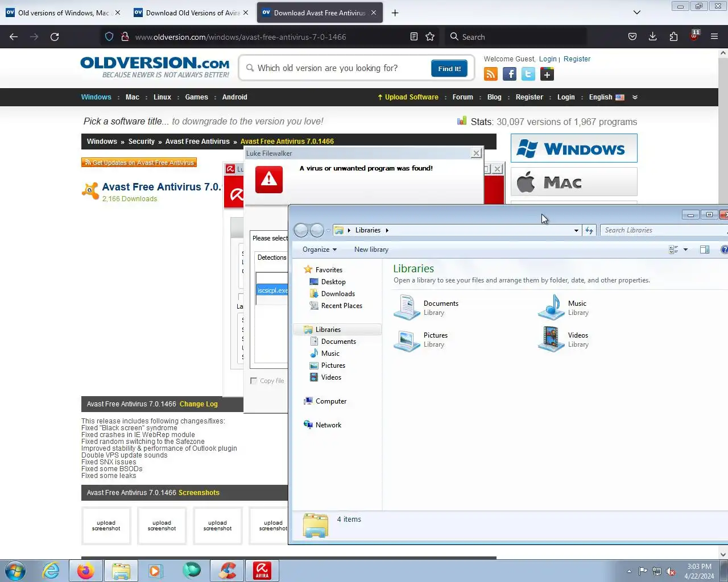The height and width of the screenshot is (582, 728).
Task: Show hidden tray icons arrow
Action: (629, 571)
